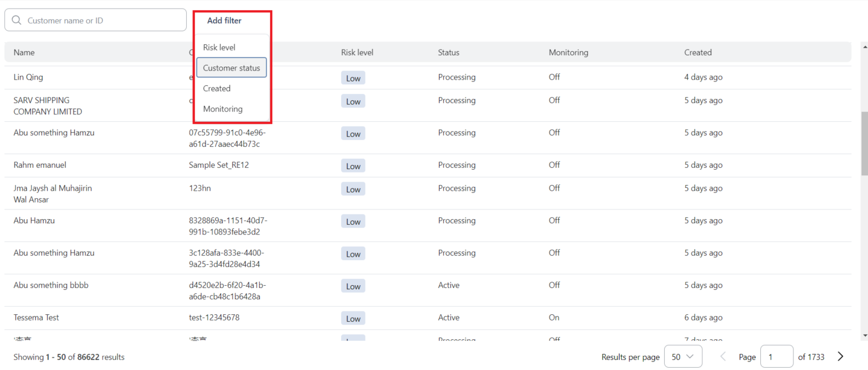Click the Created column header
868x370 pixels.
coord(698,52)
